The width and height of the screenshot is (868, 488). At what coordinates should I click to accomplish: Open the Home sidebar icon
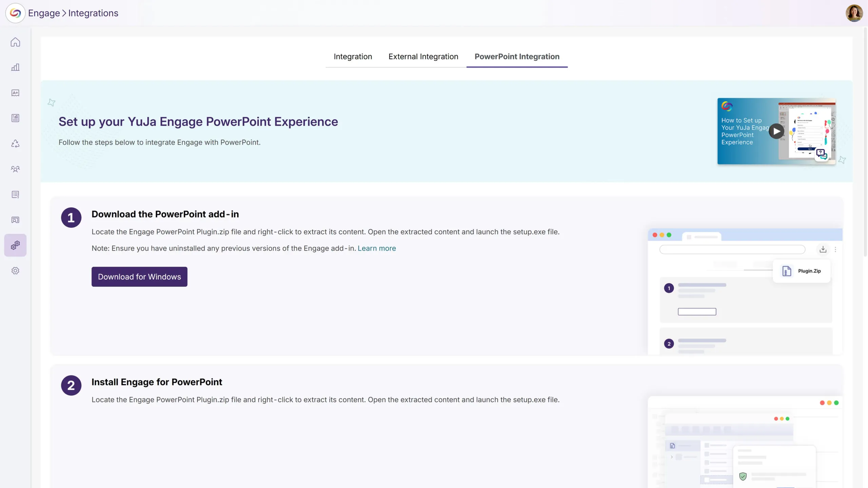(x=15, y=42)
